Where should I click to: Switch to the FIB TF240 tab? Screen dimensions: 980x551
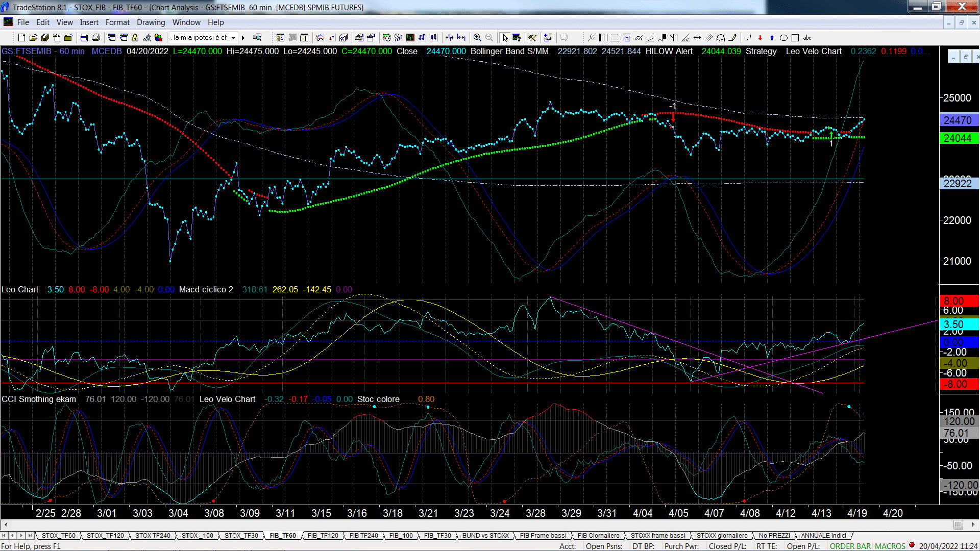click(x=363, y=536)
